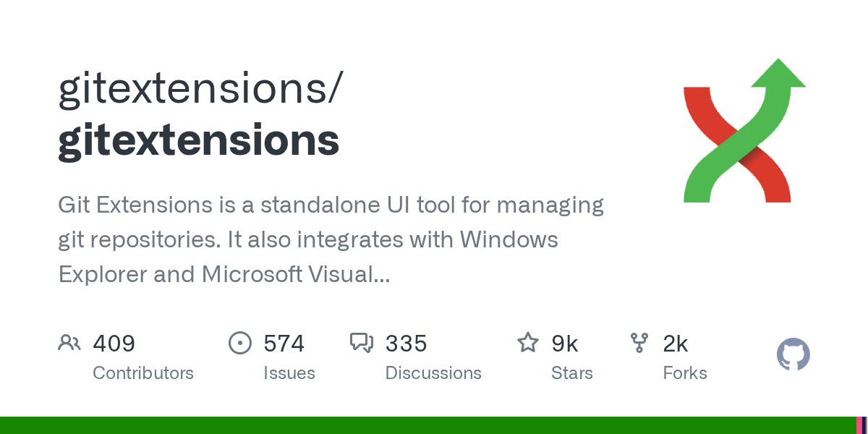Click the issues circle icon
The height and width of the screenshot is (434, 868).
239,343
